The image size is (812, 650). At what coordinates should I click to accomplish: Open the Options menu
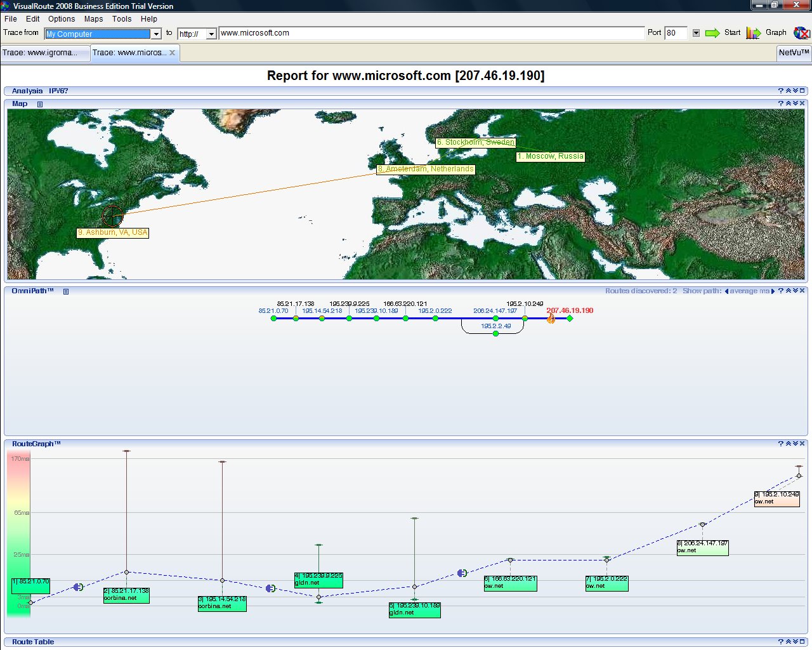[62, 19]
